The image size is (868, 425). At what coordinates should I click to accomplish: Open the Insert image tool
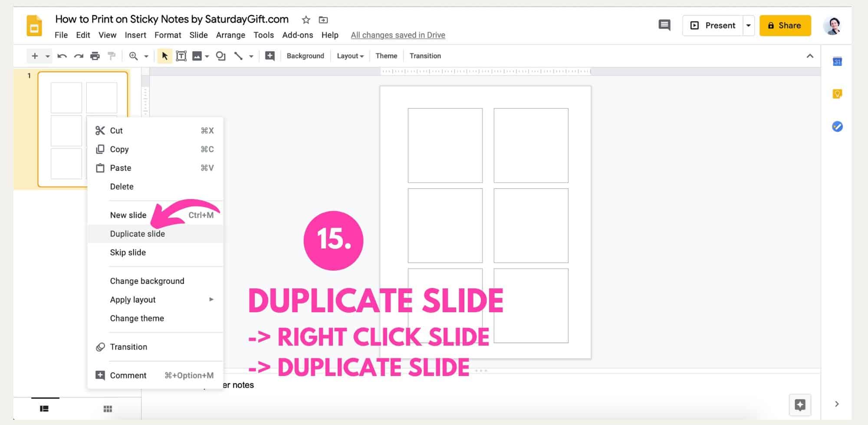pyautogui.click(x=197, y=56)
